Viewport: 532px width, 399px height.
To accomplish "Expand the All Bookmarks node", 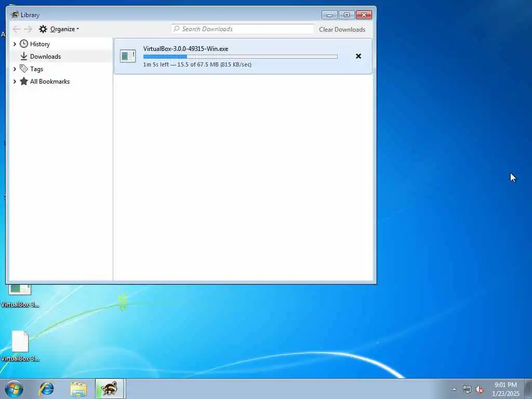I will coord(15,82).
